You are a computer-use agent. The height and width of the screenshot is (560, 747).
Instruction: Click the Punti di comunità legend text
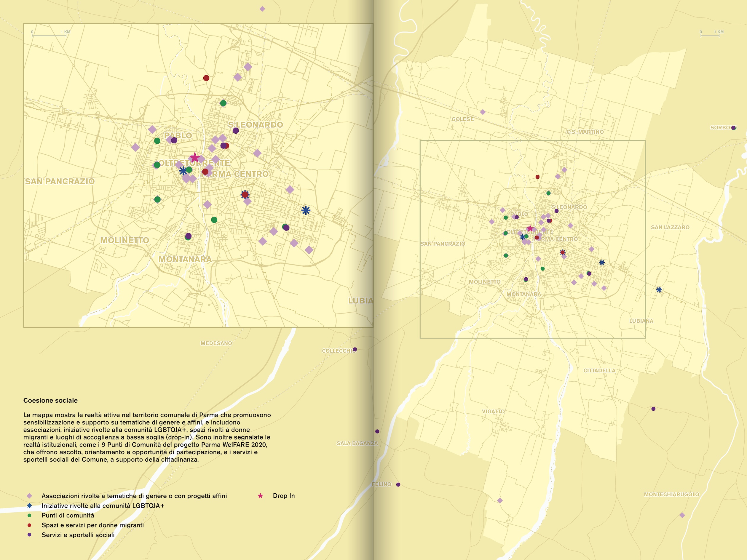[x=68, y=516]
